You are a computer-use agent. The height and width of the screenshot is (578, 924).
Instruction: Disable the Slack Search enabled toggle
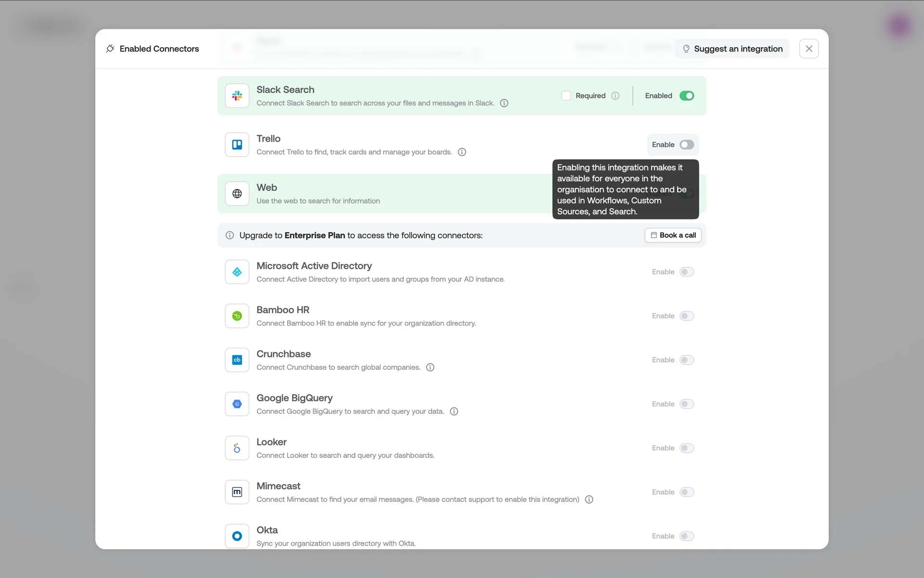(686, 96)
